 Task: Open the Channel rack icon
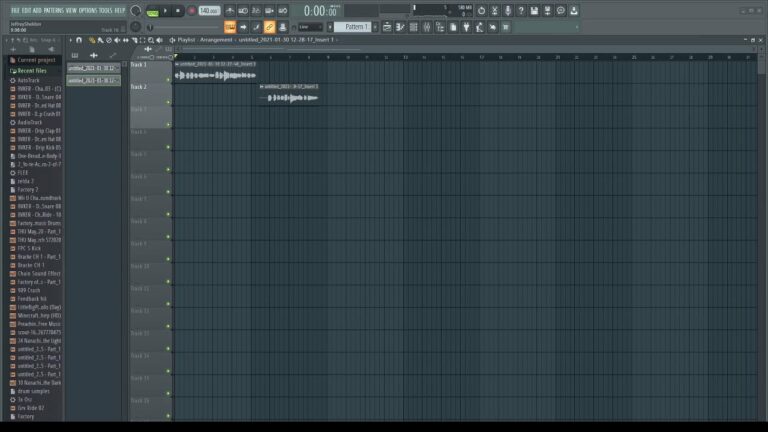tap(413, 27)
